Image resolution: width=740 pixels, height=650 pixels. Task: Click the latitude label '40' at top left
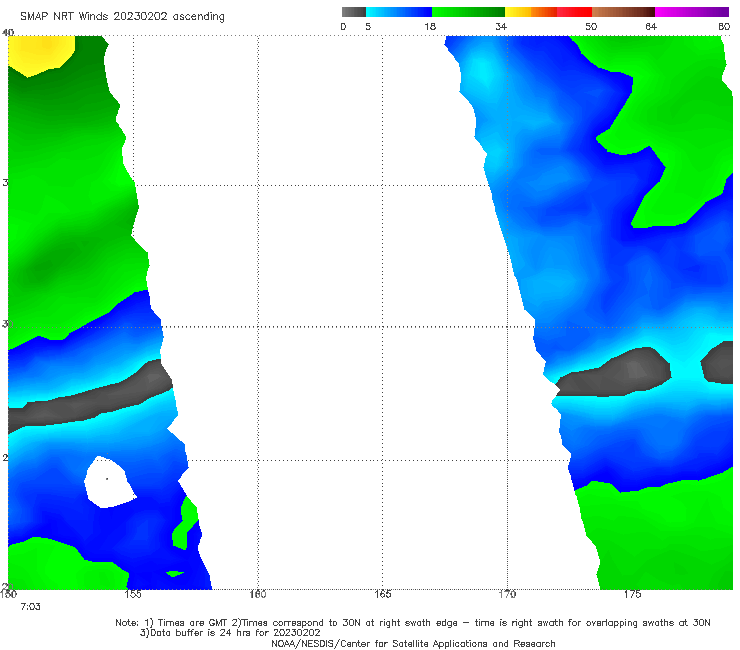click(8, 32)
